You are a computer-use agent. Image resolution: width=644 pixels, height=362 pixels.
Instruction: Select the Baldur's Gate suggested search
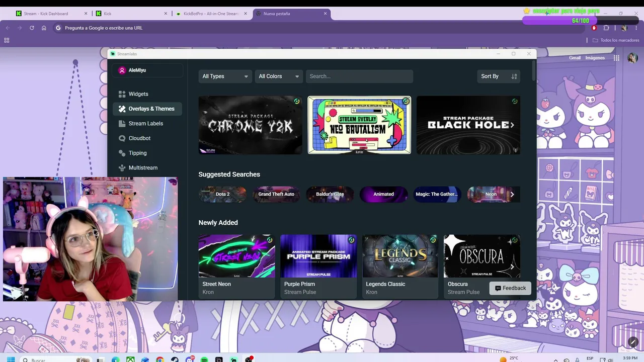point(330,194)
